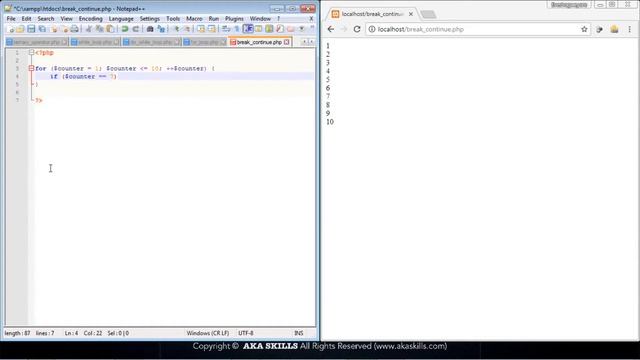Select the localhost/break_continue browser tab

(371, 14)
